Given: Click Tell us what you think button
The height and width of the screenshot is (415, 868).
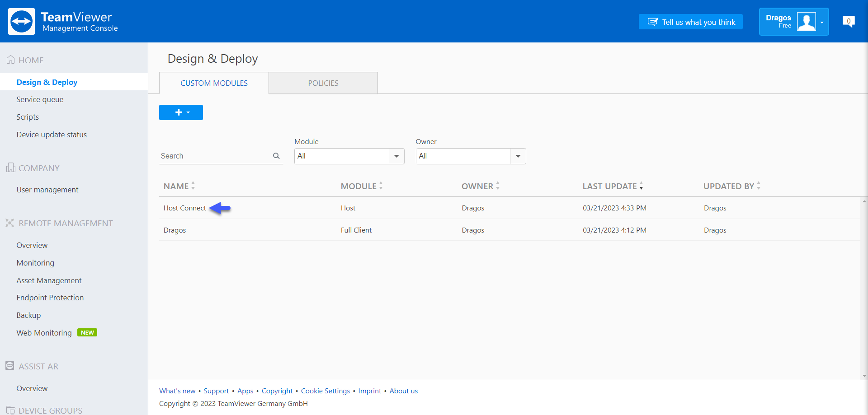Looking at the screenshot, I should 690,22.
